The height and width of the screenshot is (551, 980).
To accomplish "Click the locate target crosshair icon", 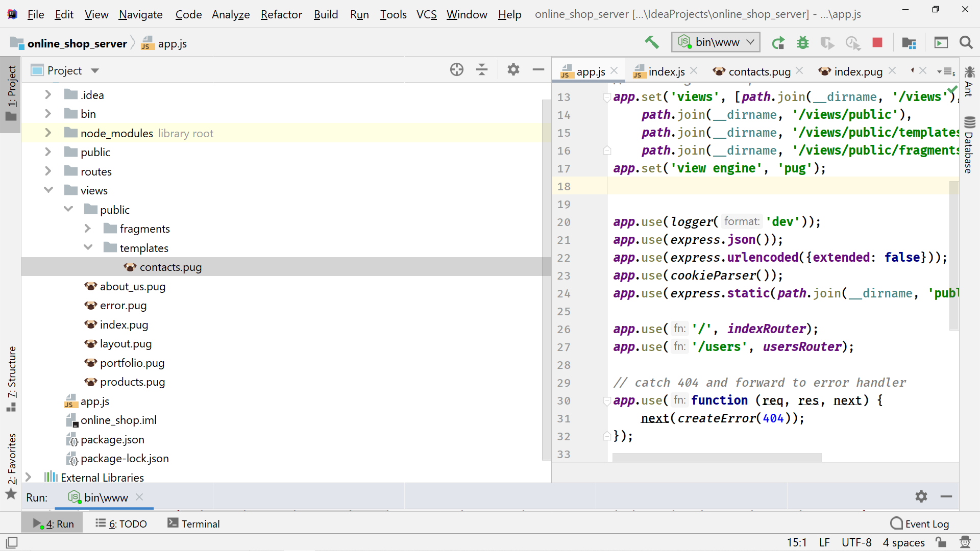I will point(457,70).
